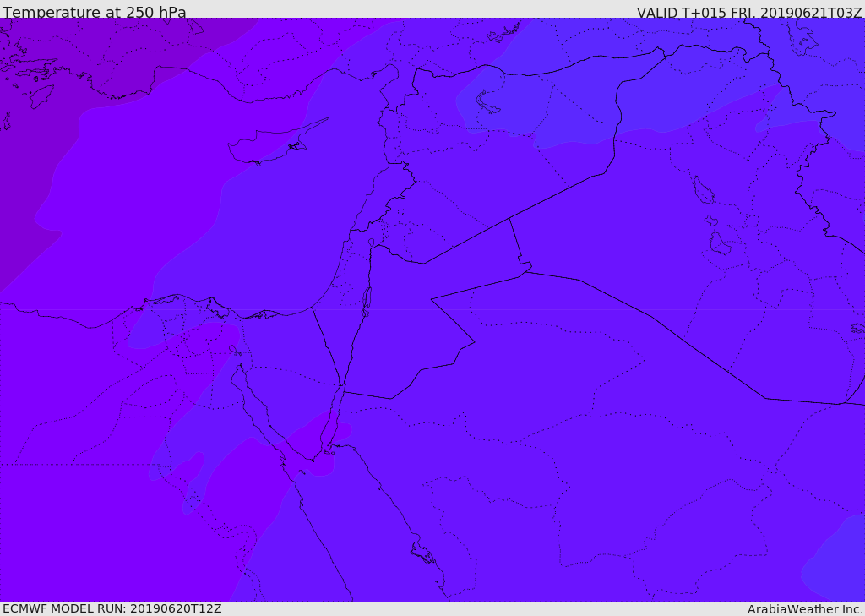Click the 'VALID T+015 FRI. 20190621T03Z' label
865x616 pixels.
click(x=749, y=13)
